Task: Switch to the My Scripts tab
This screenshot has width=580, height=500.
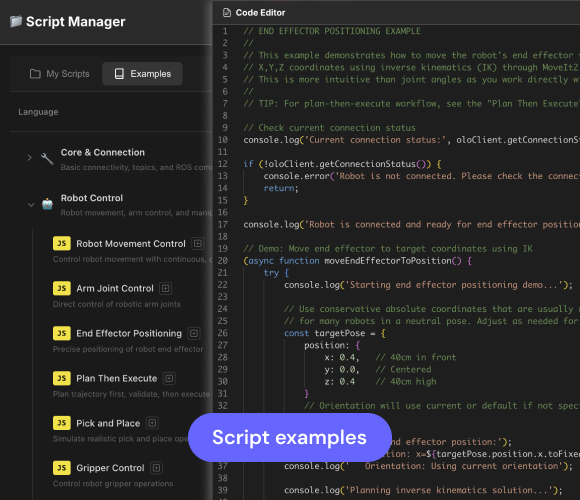Action: click(x=60, y=74)
